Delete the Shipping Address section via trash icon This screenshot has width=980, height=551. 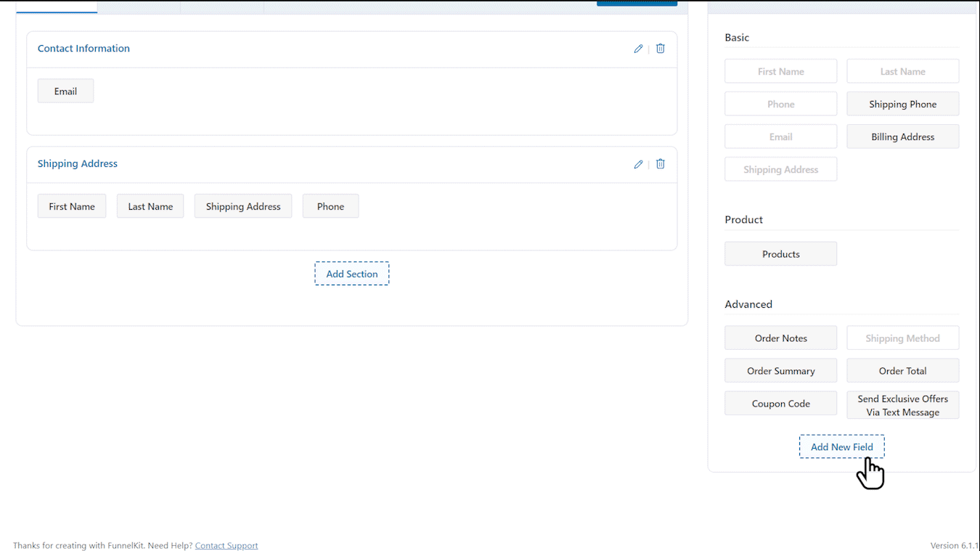tap(661, 164)
